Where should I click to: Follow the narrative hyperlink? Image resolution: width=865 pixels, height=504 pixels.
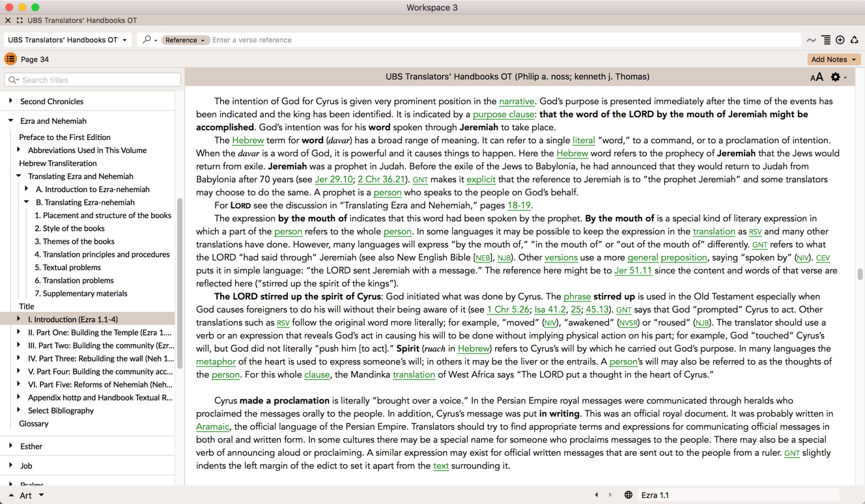coord(517,102)
